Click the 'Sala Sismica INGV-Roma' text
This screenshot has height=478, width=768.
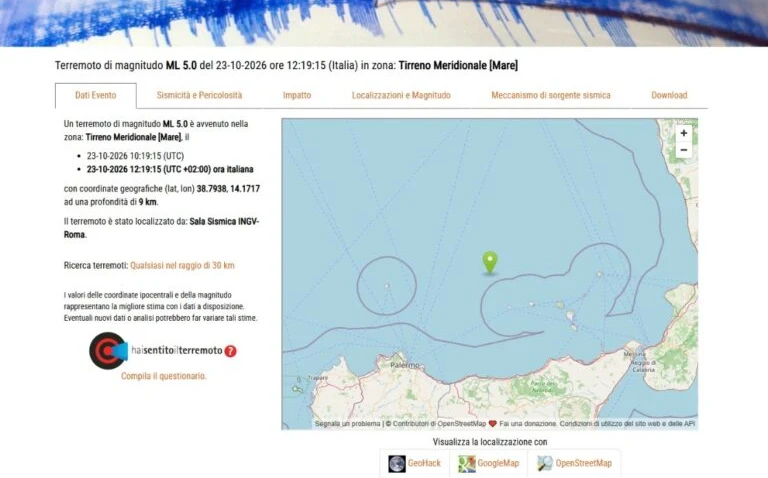coord(162,228)
